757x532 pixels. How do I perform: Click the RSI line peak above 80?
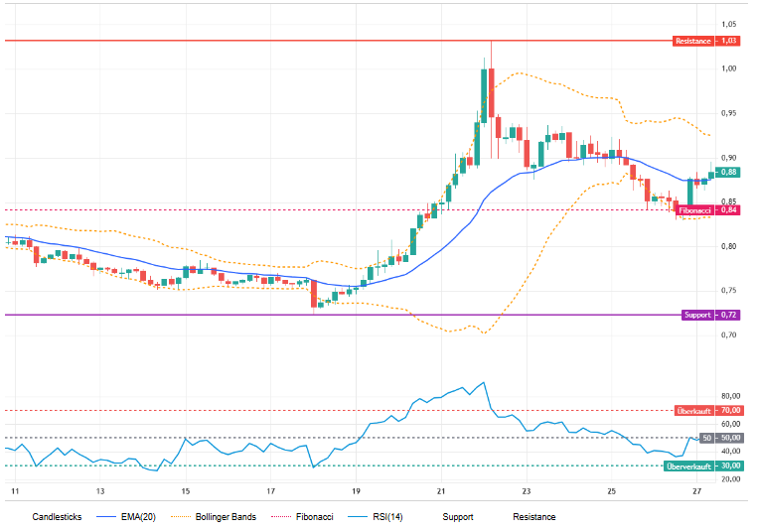[484, 383]
